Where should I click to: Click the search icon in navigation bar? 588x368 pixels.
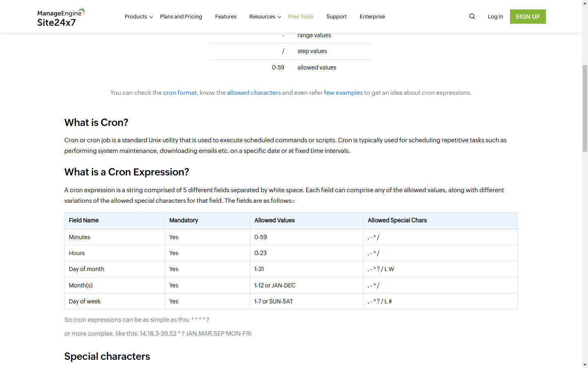472,16
